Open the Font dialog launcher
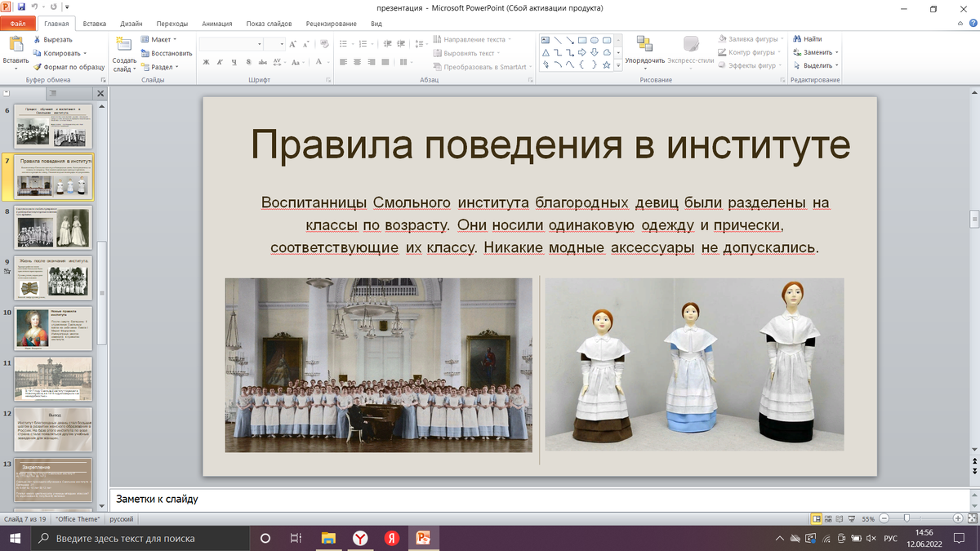 click(x=328, y=80)
